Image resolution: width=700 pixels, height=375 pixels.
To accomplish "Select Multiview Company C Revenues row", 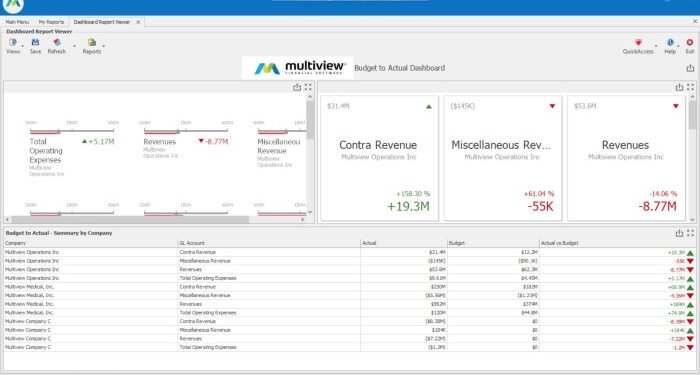I will click(350, 338).
